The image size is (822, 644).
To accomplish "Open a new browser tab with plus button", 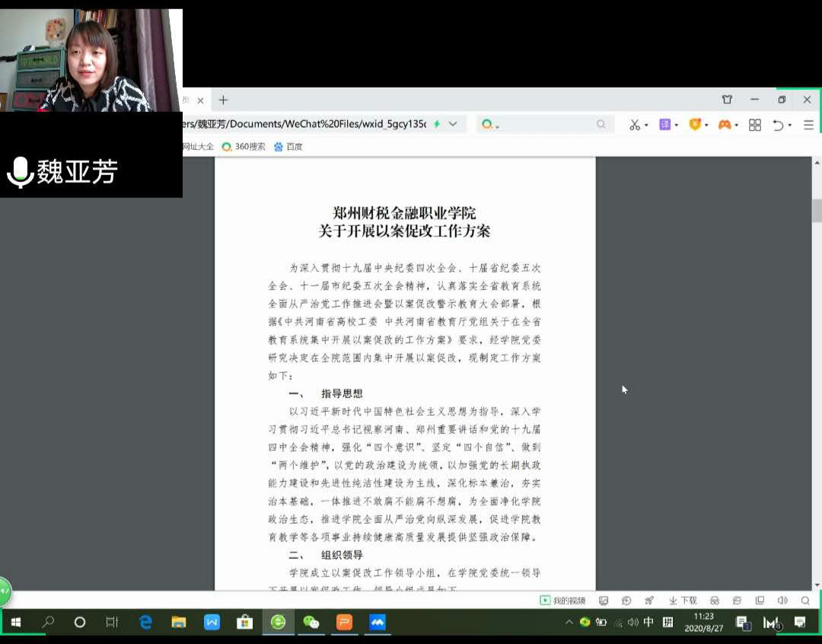I will coord(223,100).
